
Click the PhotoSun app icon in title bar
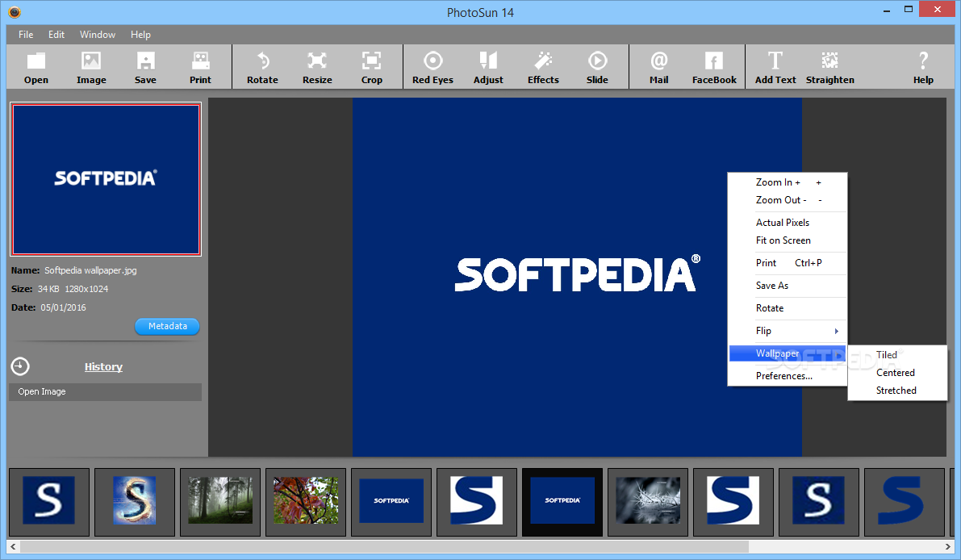[x=15, y=11]
